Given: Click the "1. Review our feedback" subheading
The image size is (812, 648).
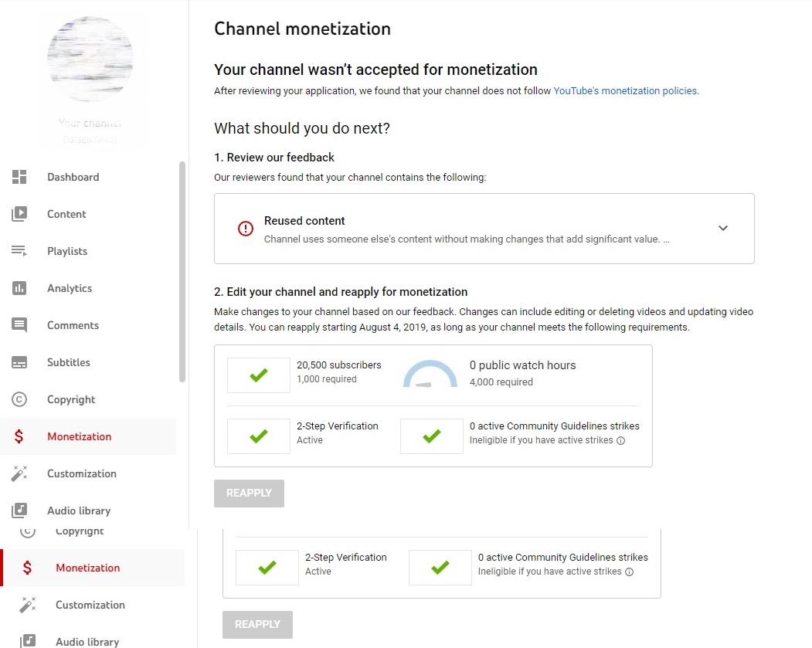Looking at the screenshot, I should [x=274, y=158].
